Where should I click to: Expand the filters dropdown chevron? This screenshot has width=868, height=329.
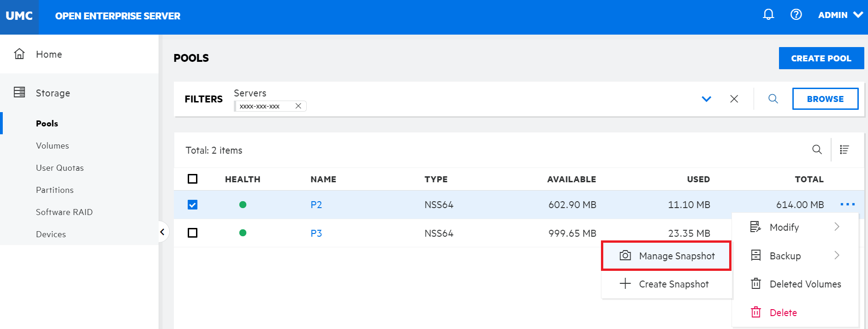pos(706,99)
